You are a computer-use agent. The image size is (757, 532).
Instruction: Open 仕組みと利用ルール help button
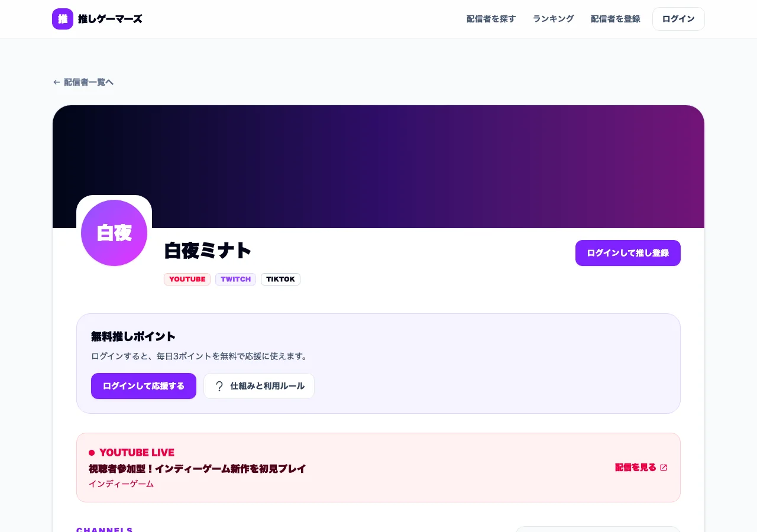(259, 386)
